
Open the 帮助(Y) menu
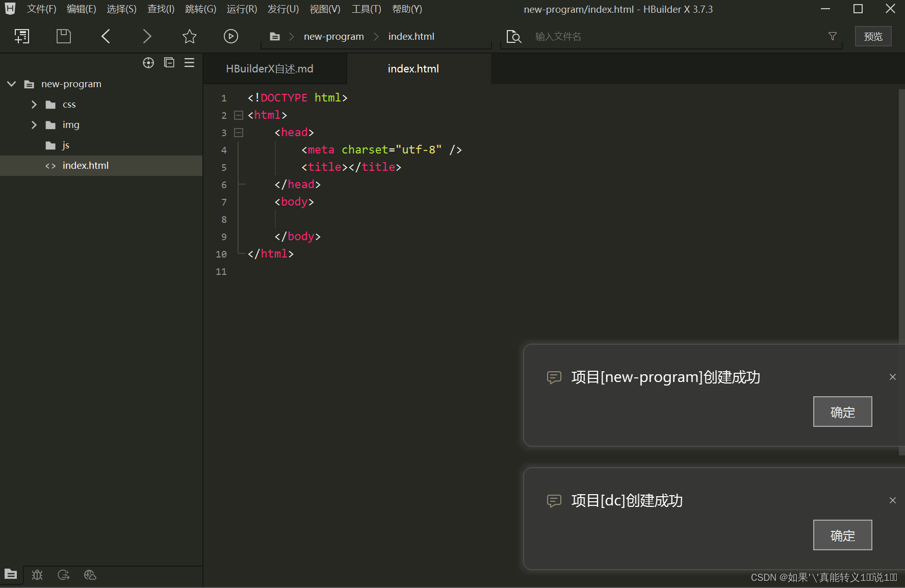407,9
